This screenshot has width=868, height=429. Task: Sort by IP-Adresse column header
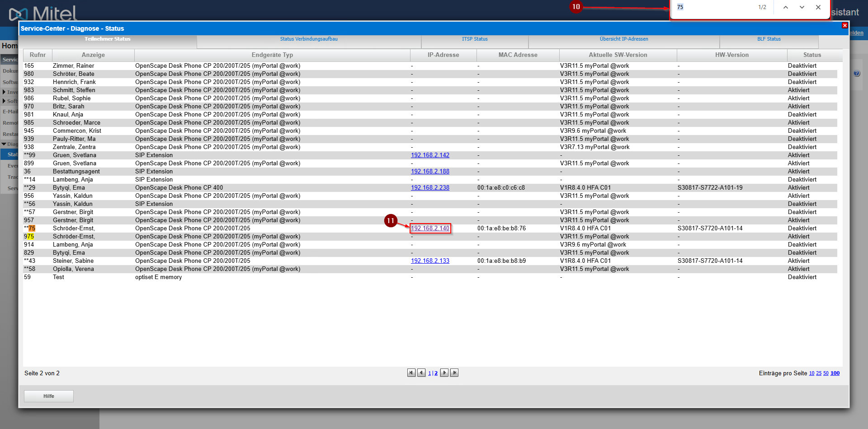pos(443,55)
